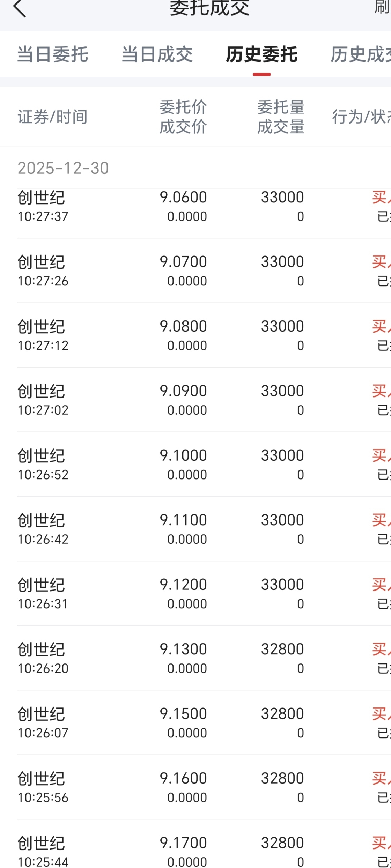Switch to 当日委托 tab
The width and height of the screenshot is (391, 868).
click(52, 55)
